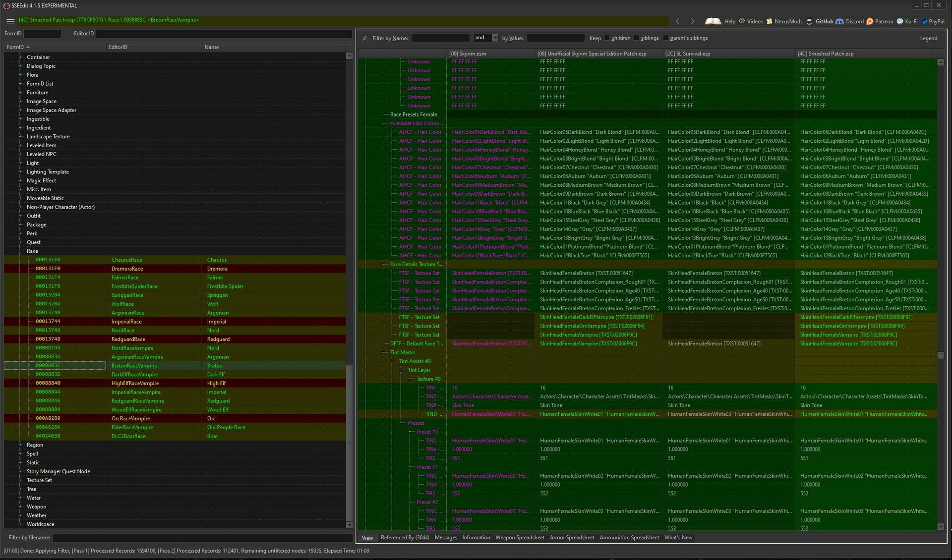Collapse the Tint Assets #0 node
The image size is (952, 560).
pyautogui.click(x=393, y=361)
